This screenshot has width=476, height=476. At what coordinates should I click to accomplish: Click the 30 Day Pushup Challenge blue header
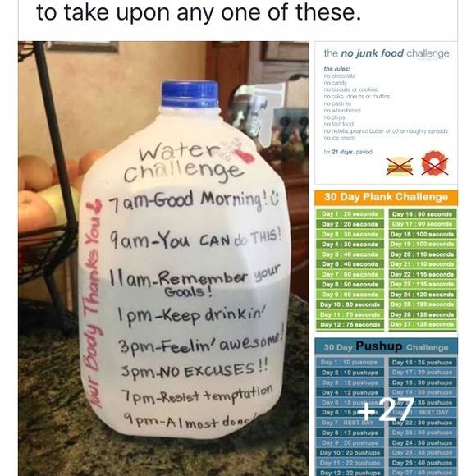point(387,346)
